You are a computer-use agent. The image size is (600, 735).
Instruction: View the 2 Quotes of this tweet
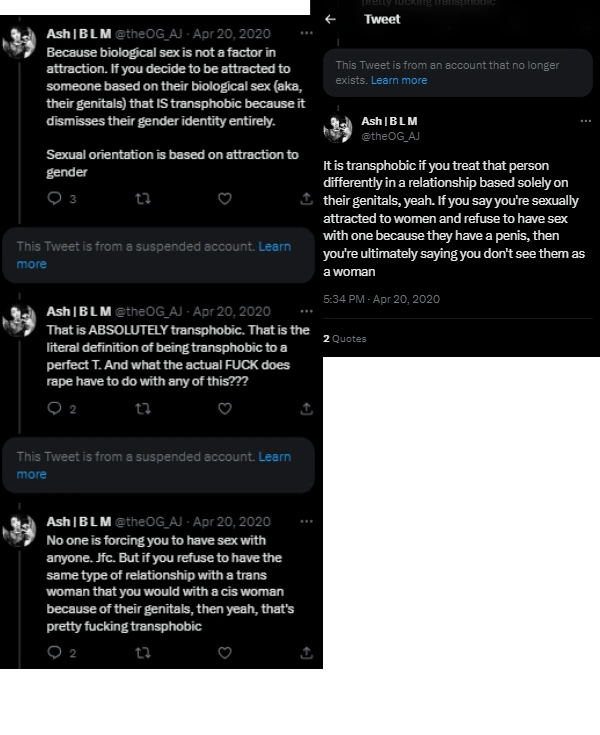point(345,339)
